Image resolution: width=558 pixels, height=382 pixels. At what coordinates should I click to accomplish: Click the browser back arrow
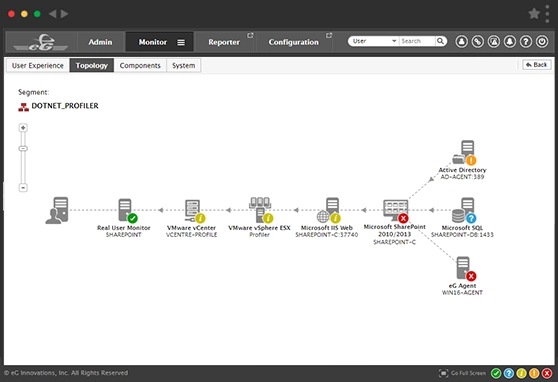click(52, 14)
